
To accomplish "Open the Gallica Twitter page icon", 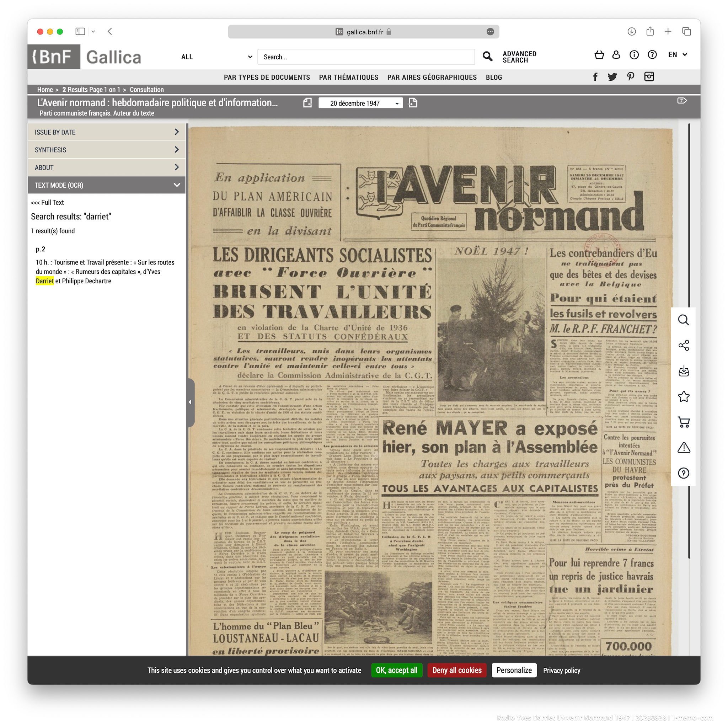I will (612, 77).
